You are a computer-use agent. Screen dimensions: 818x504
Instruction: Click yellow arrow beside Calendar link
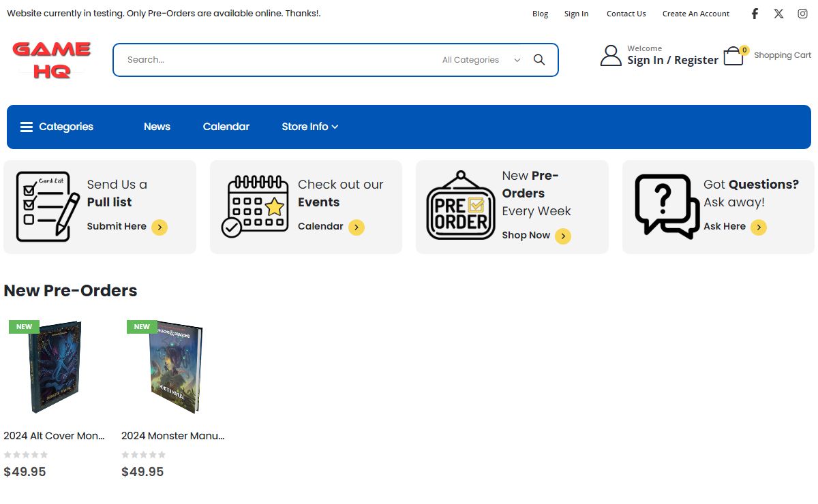pos(357,227)
